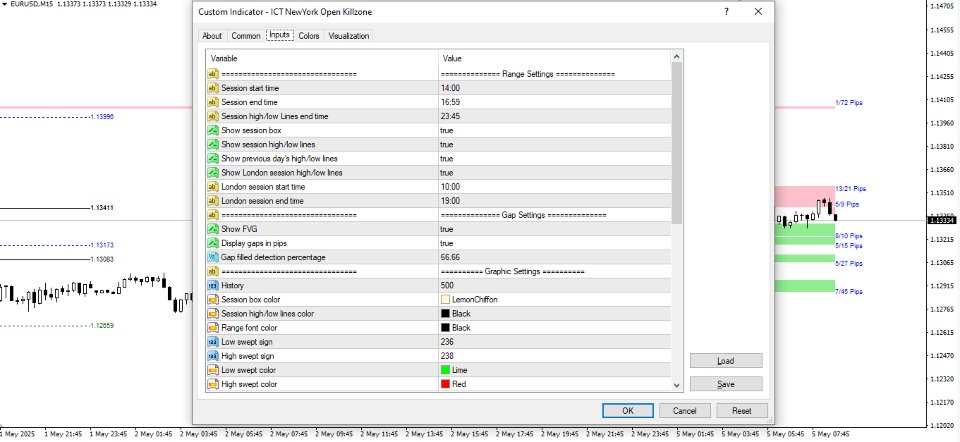Click the 7/45 Pips label on chart

point(849,291)
